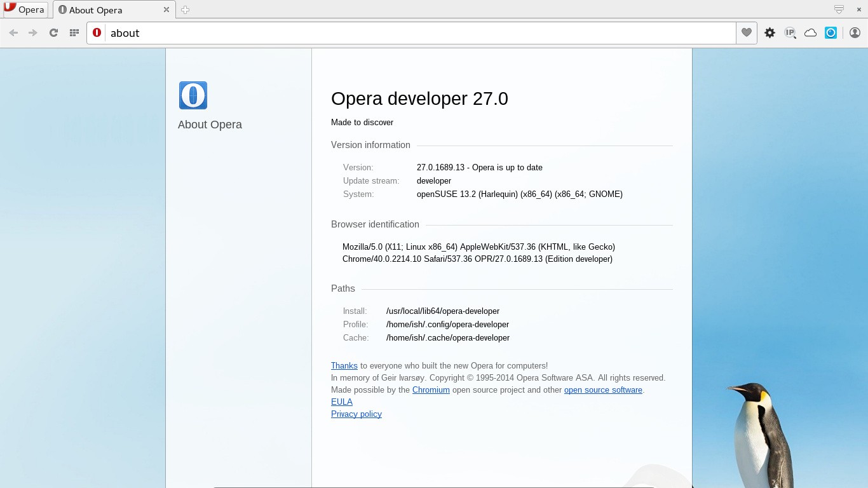The width and height of the screenshot is (868, 488).
Task: Click the install path '/usr/local/lib64/opera-developer'
Action: (443, 311)
